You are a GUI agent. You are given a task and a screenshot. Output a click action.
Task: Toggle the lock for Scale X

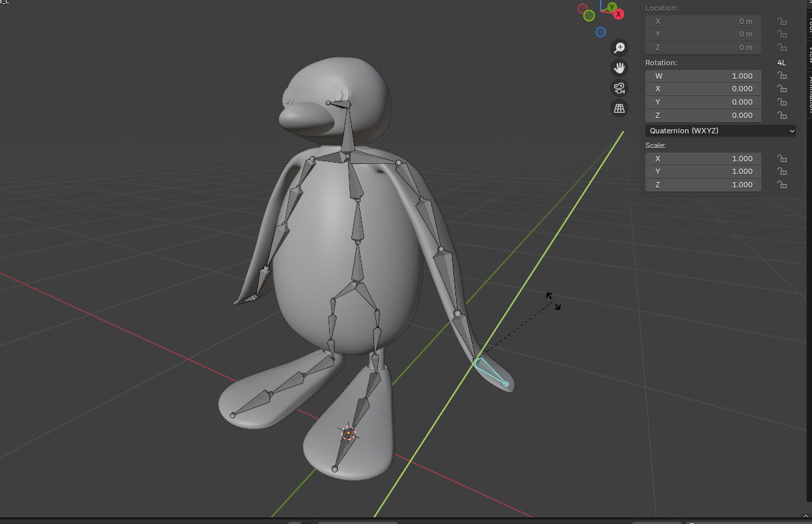point(782,159)
